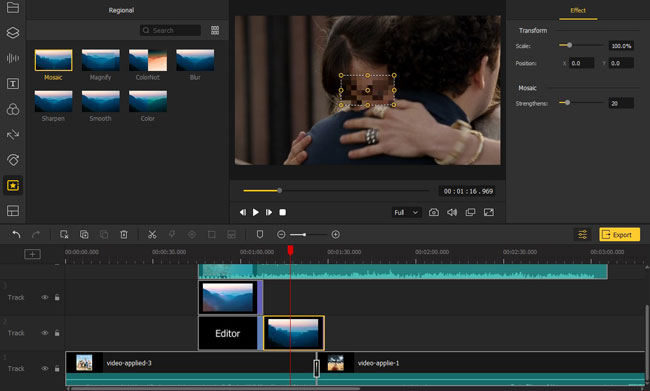Screen dimensions: 650x391
Task: Split clip with the scissors tool
Action: pos(152,234)
